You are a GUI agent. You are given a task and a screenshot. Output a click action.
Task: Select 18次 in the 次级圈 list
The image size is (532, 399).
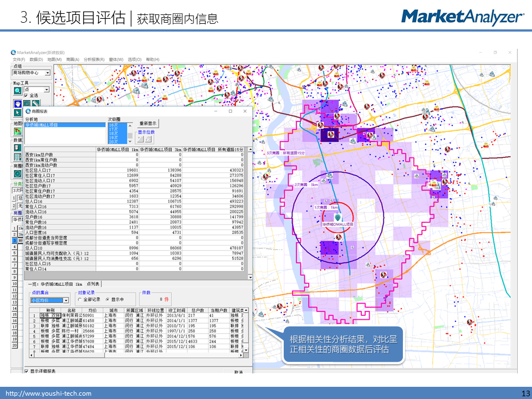117,134
